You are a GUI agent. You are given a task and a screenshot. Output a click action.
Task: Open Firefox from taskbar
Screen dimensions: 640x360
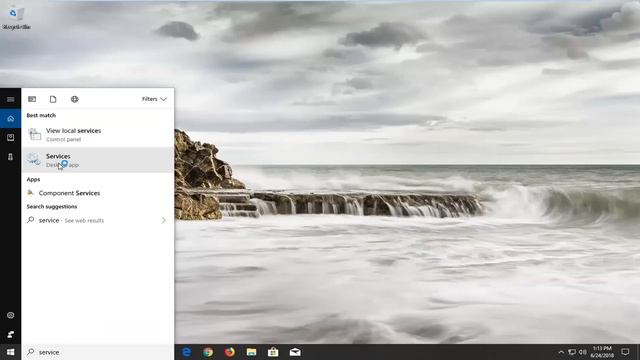[230, 352]
